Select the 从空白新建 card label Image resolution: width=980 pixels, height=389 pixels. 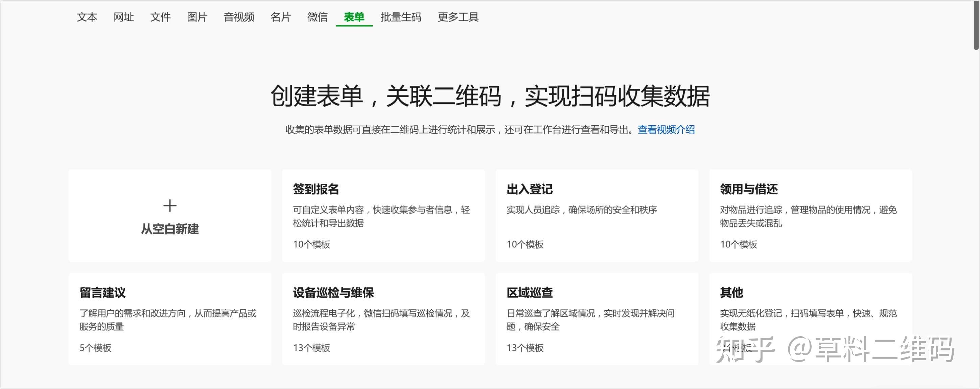point(170,229)
